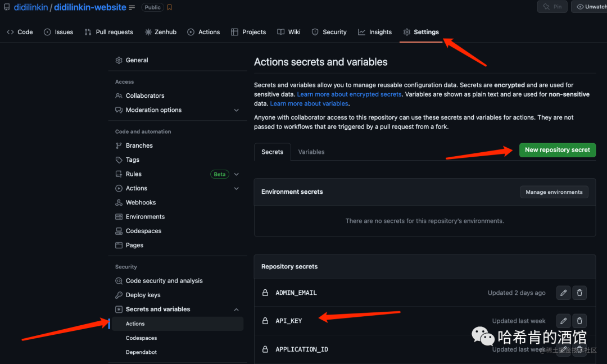
Task: Click New repository secret button
Action: (x=558, y=150)
